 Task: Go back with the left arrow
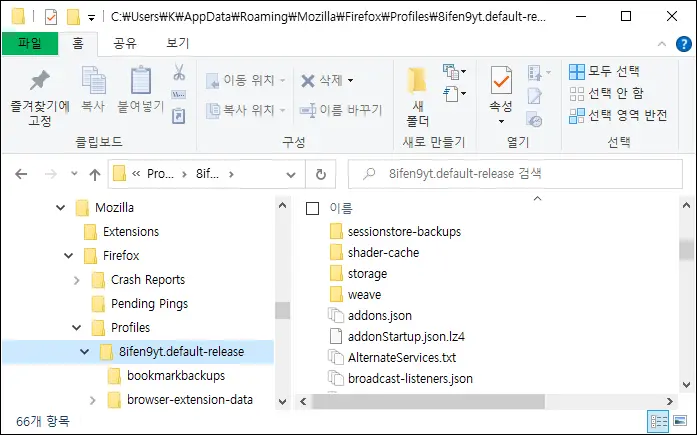21,174
